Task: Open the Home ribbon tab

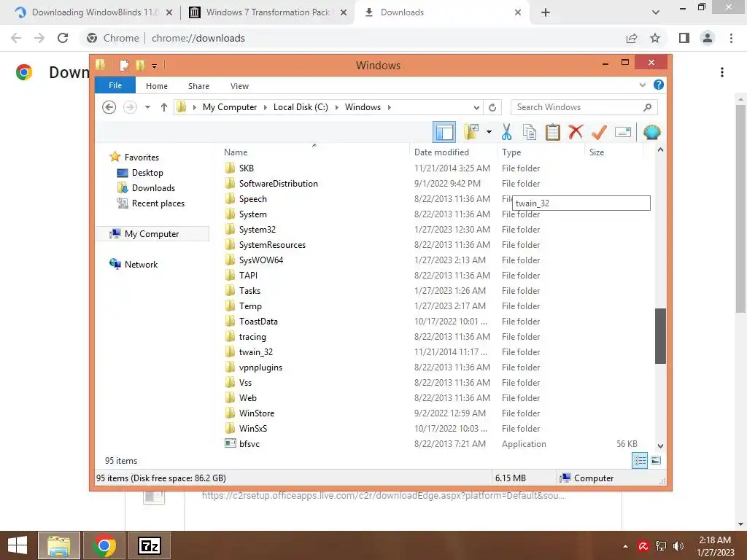Action: tap(157, 86)
